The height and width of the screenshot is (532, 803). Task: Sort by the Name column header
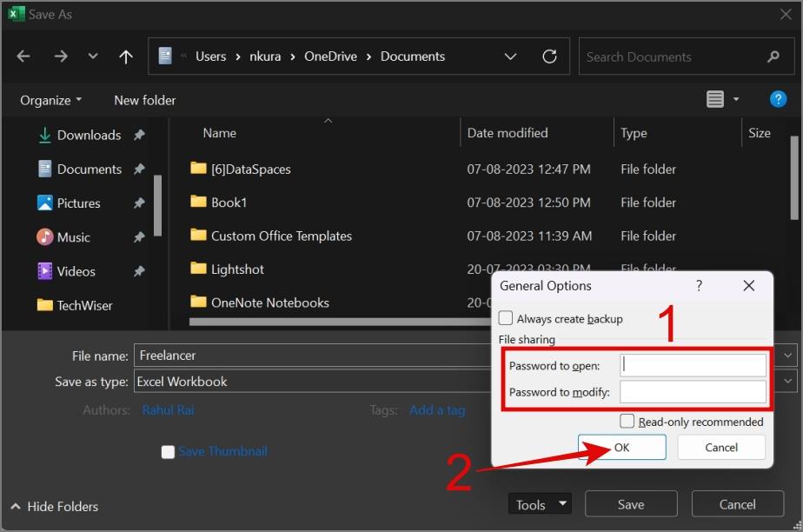(x=220, y=133)
